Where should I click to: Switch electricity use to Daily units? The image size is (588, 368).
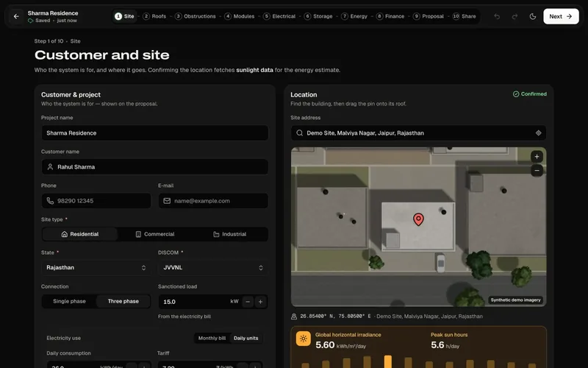tap(246, 338)
